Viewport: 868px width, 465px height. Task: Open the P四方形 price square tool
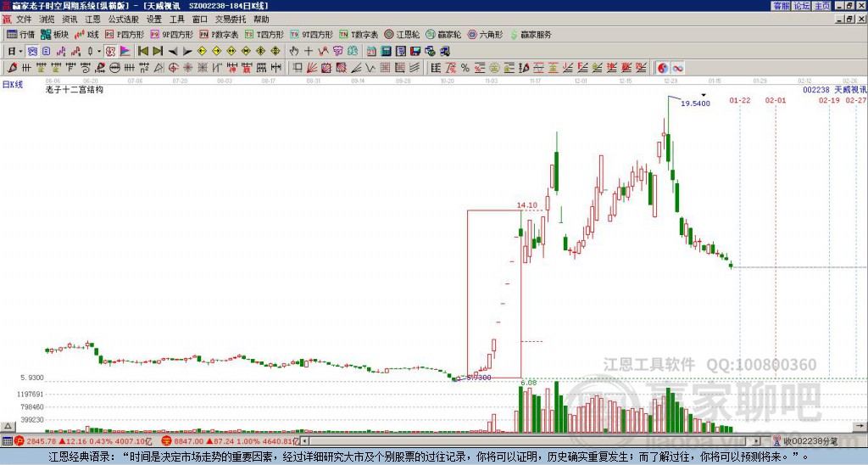[x=125, y=34]
